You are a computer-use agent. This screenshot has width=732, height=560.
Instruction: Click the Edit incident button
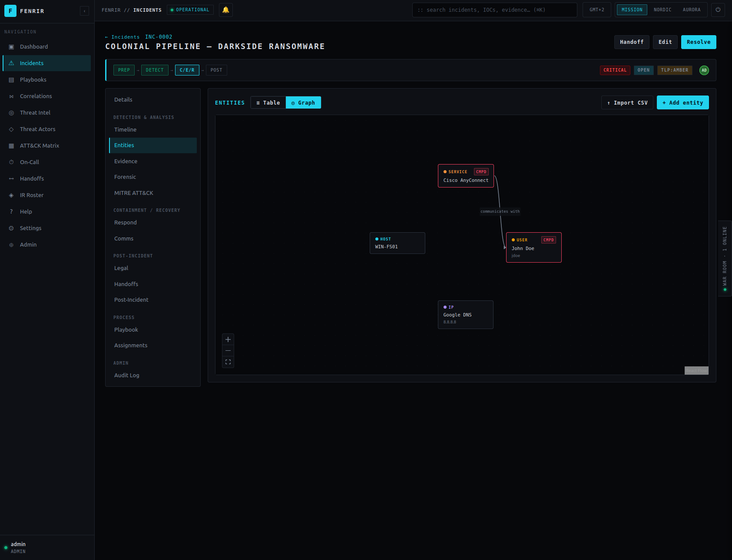click(x=665, y=42)
